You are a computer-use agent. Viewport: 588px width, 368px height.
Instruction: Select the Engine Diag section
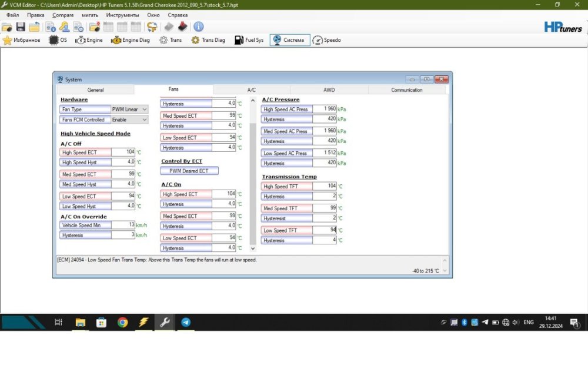click(131, 40)
